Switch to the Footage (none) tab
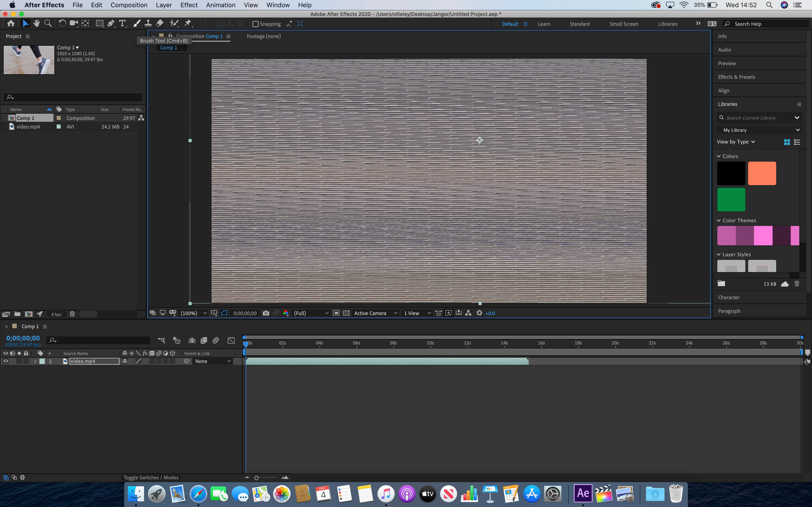 264,36
